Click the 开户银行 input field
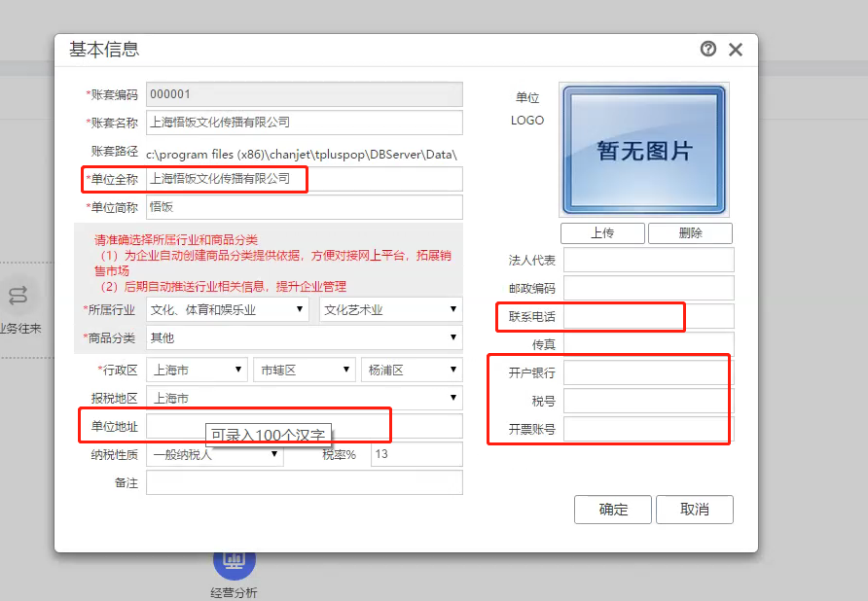868x601 pixels. coord(649,372)
